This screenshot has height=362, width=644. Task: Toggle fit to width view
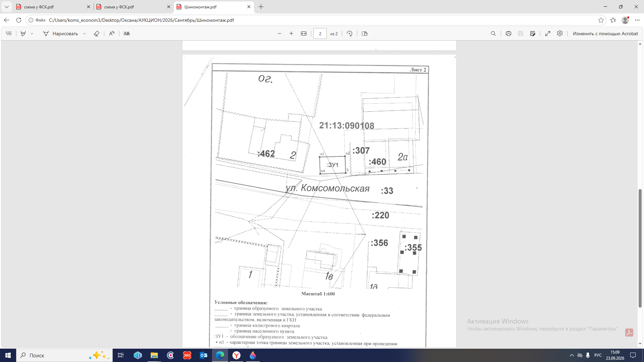pyautogui.click(x=304, y=34)
